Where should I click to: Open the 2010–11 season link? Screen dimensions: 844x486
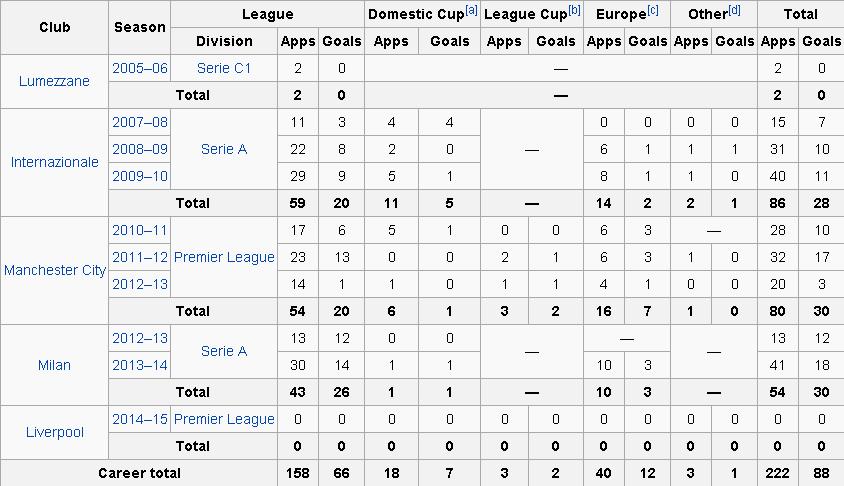[x=140, y=230]
